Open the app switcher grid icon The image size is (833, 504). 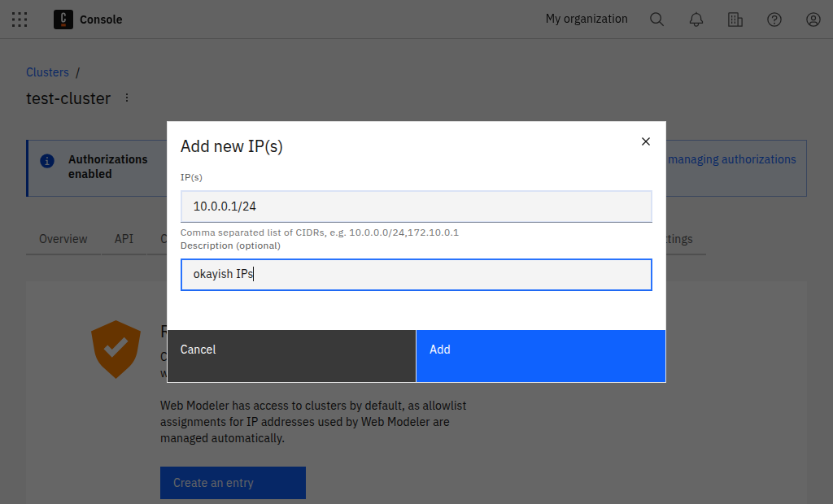pyautogui.click(x=20, y=19)
